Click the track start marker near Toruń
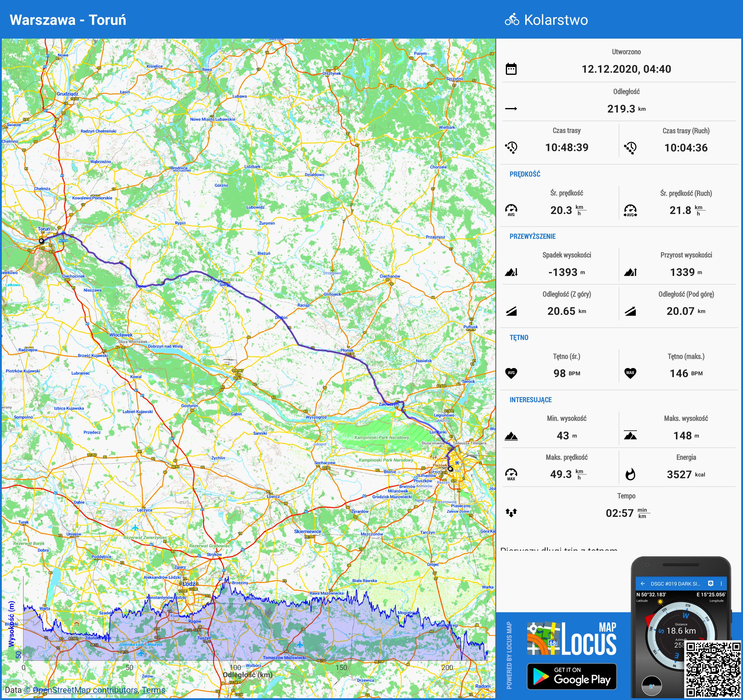The image size is (743, 700). coord(42,241)
